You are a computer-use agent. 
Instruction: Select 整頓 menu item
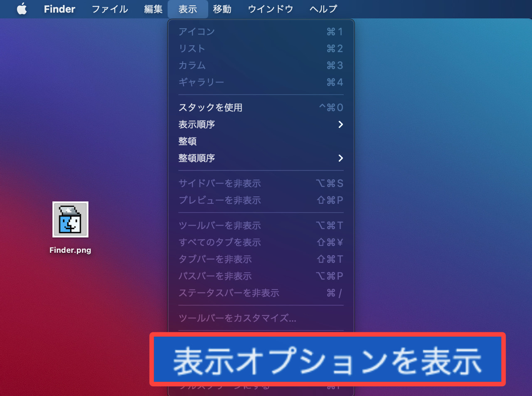261,141
